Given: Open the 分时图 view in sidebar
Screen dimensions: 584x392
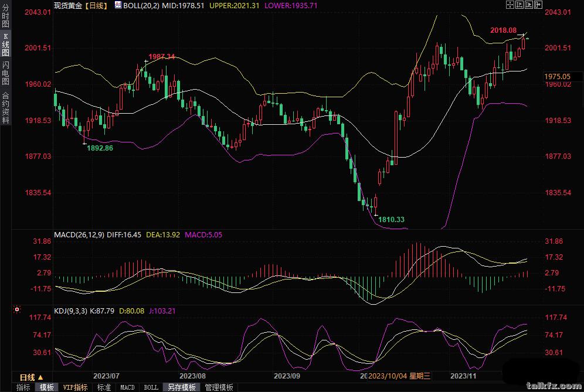Looking at the screenshot, I should [6, 16].
